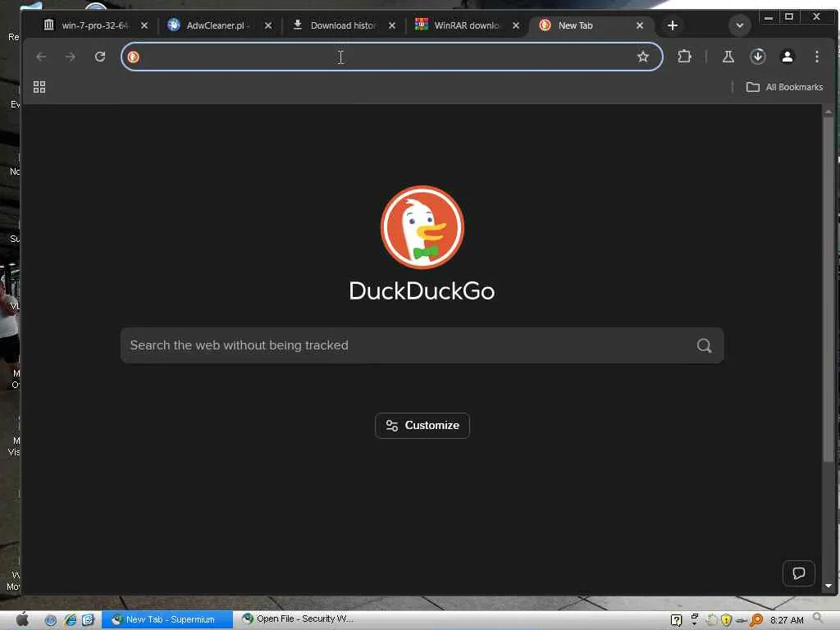Open the Download history tab
840x630 pixels.
click(x=343, y=25)
